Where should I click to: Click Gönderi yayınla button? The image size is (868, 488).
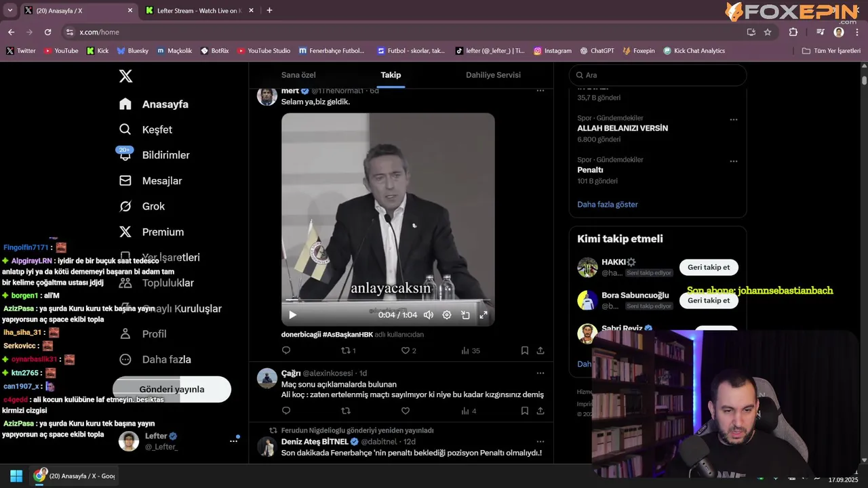tap(172, 389)
